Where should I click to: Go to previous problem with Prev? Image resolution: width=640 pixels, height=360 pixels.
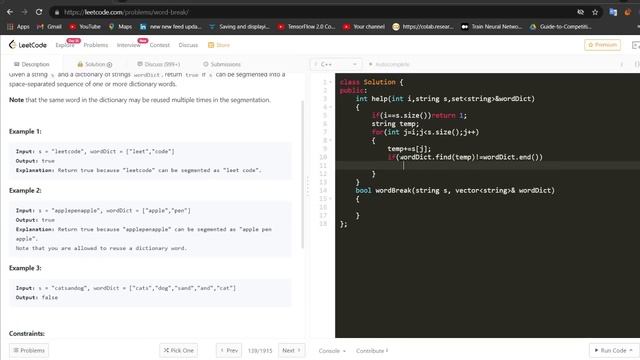pyautogui.click(x=229, y=350)
